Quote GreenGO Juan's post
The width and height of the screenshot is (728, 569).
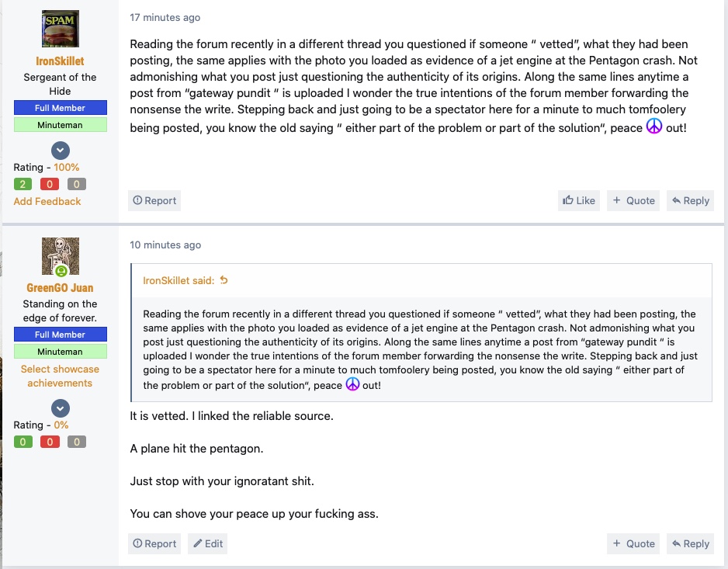[633, 543]
